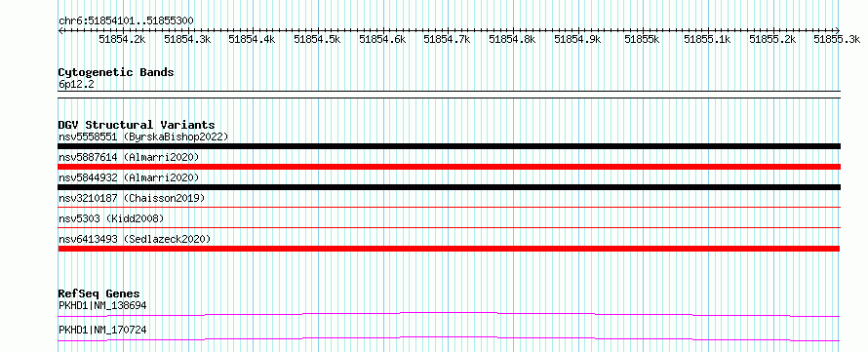Select thin red line under nsv5303
Viewport: 868px width, 352px height.
point(449,227)
